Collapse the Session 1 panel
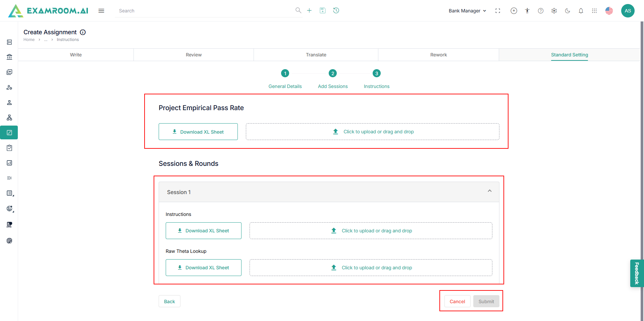The height and width of the screenshot is (321, 644). point(490,191)
